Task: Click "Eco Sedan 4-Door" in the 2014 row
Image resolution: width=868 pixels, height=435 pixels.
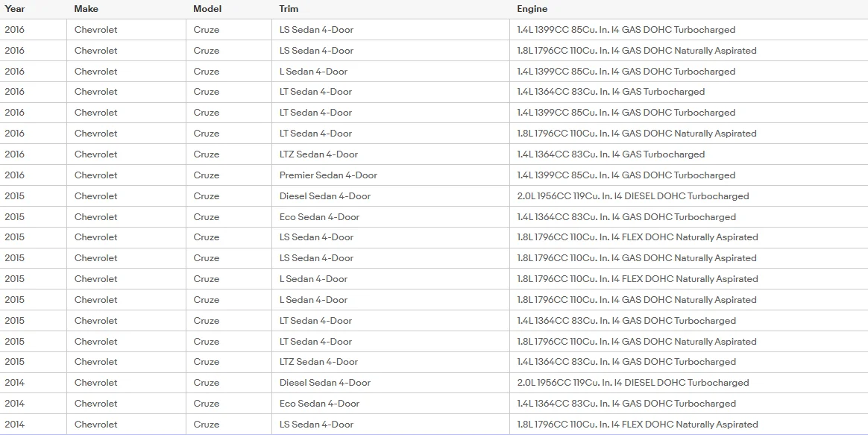Action: click(319, 404)
